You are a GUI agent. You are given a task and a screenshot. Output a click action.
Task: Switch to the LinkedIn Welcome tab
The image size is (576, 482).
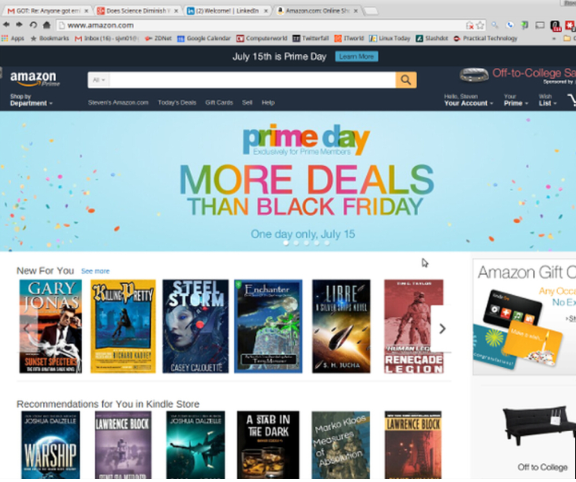(x=227, y=11)
